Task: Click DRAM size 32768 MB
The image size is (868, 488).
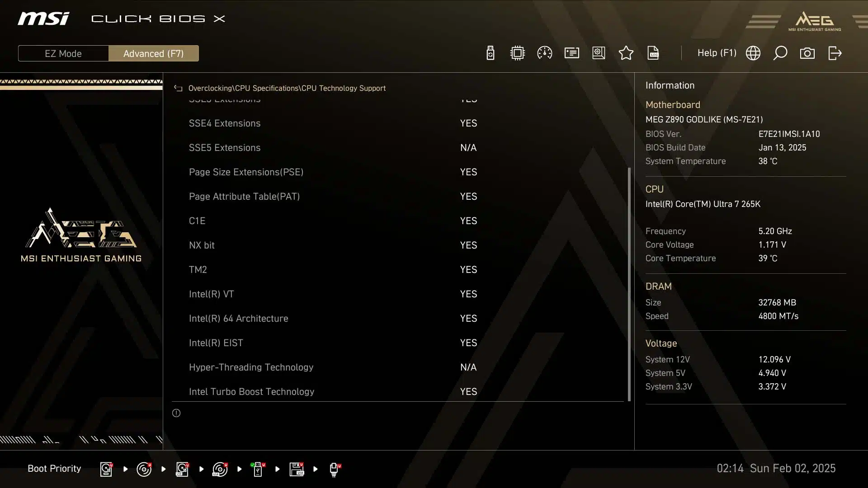Action: 777,303
